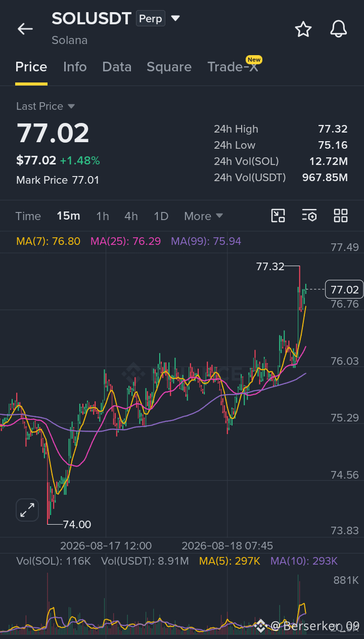
Task: Tap the volume MA(10): 293K label
Action: coord(304,561)
